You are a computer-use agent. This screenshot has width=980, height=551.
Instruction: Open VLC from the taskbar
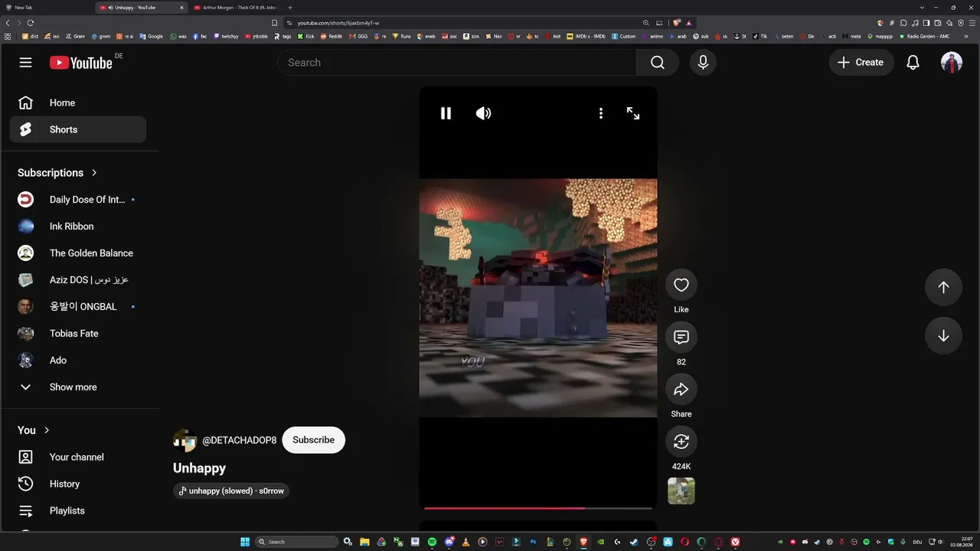pos(465,542)
